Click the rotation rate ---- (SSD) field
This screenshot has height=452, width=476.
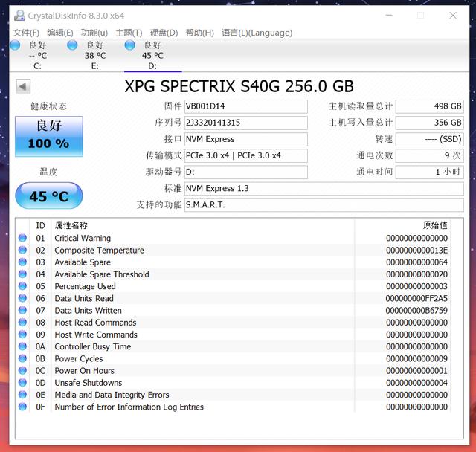coord(430,139)
